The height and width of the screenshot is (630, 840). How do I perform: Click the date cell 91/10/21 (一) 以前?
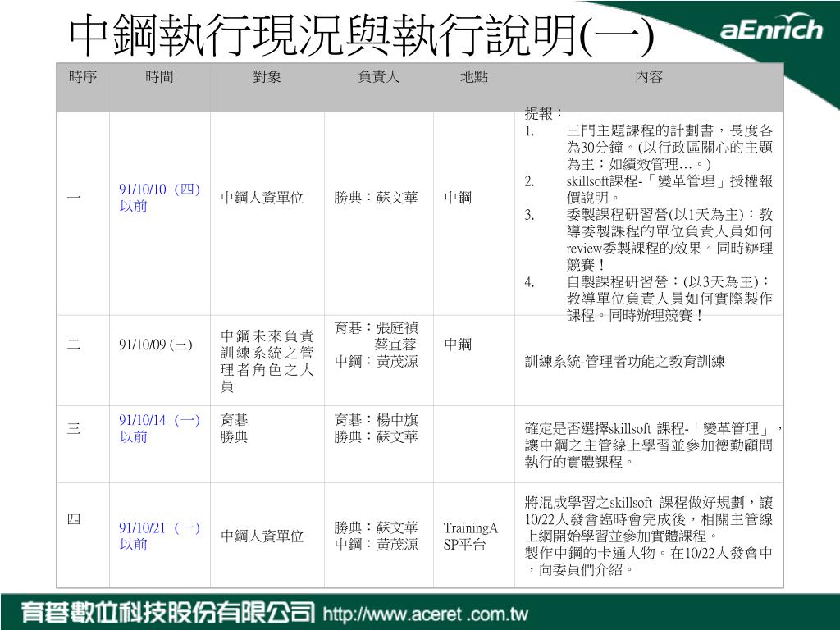[x=160, y=536]
